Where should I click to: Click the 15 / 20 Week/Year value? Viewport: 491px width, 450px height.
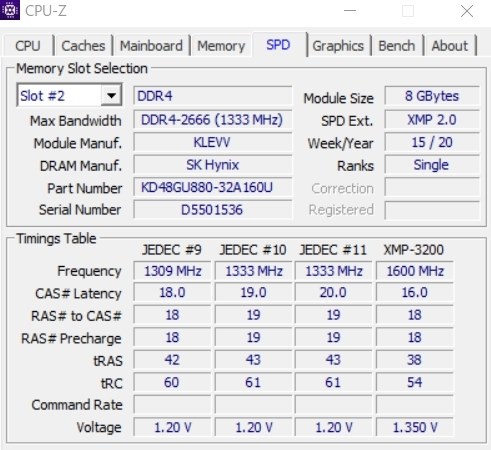pos(432,142)
